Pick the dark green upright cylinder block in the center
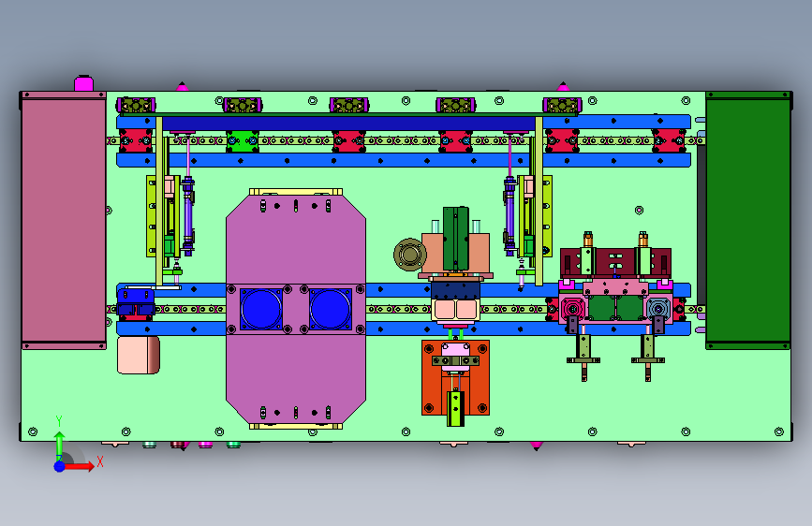Screen dimensions: 812x526 pyautogui.click(x=456, y=238)
